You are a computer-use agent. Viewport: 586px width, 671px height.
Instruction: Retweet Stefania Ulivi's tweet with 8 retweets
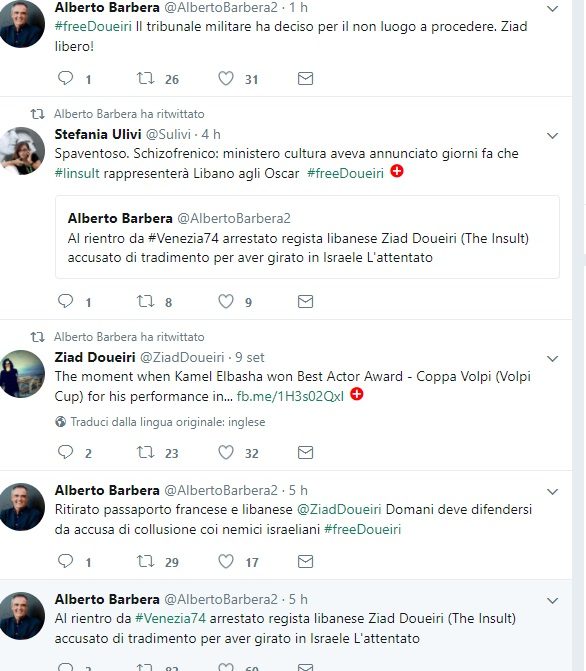pos(146,301)
